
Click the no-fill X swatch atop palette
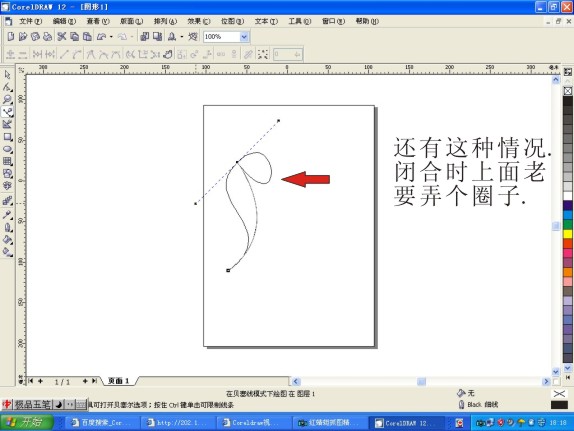pos(568,91)
